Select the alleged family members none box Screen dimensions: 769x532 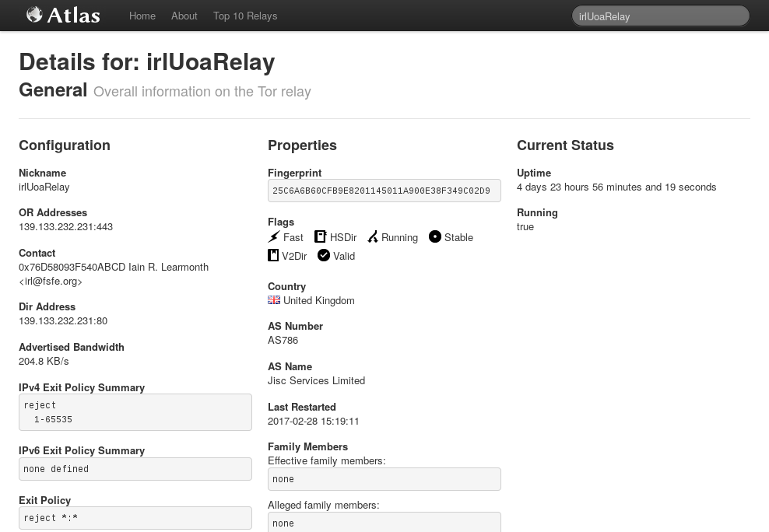click(384, 523)
